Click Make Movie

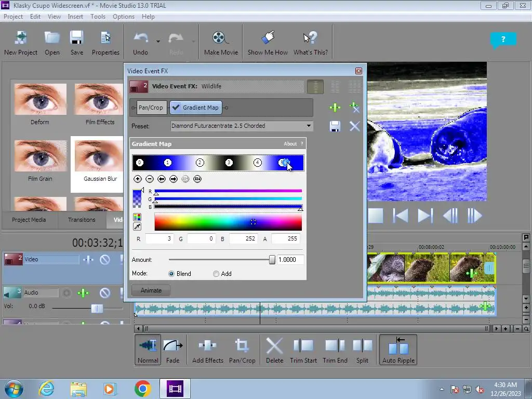click(221, 43)
